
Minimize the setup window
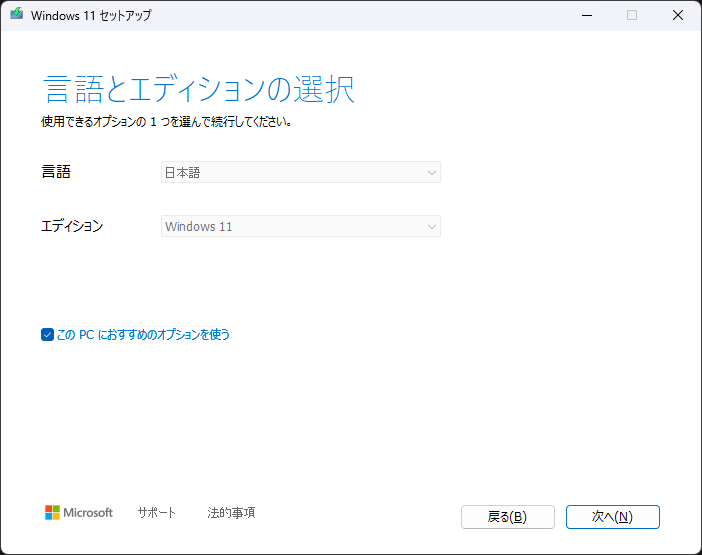[587, 15]
